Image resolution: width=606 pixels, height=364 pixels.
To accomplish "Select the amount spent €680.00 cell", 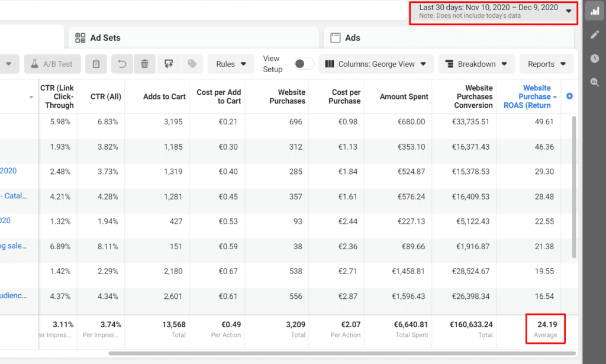I will tap(411, 122).
